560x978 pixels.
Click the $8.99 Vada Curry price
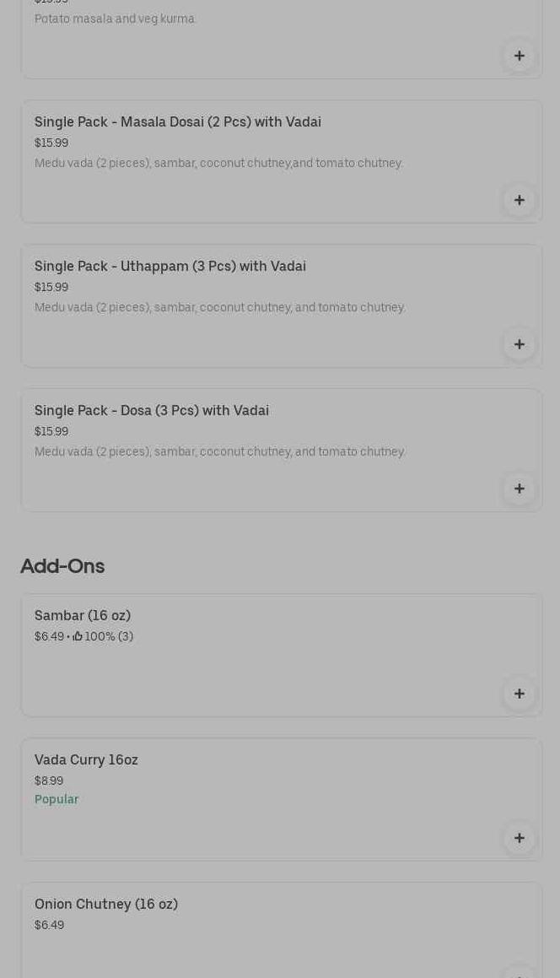(49, 781)
